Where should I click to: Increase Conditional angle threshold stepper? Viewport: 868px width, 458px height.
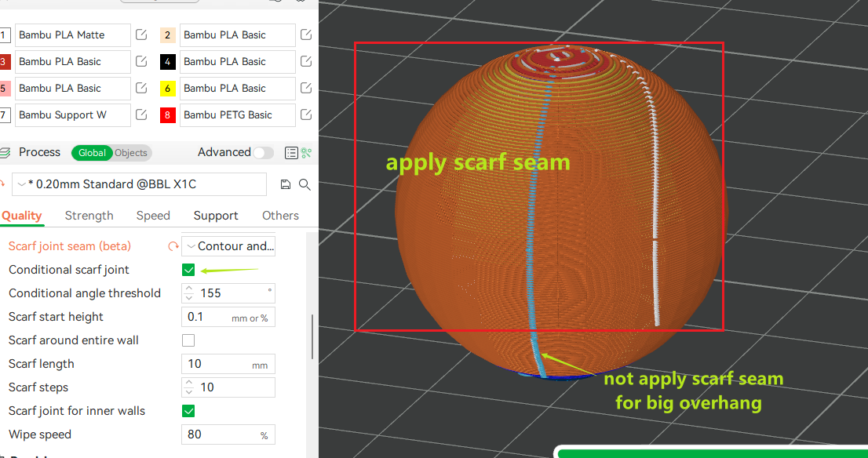189,289
